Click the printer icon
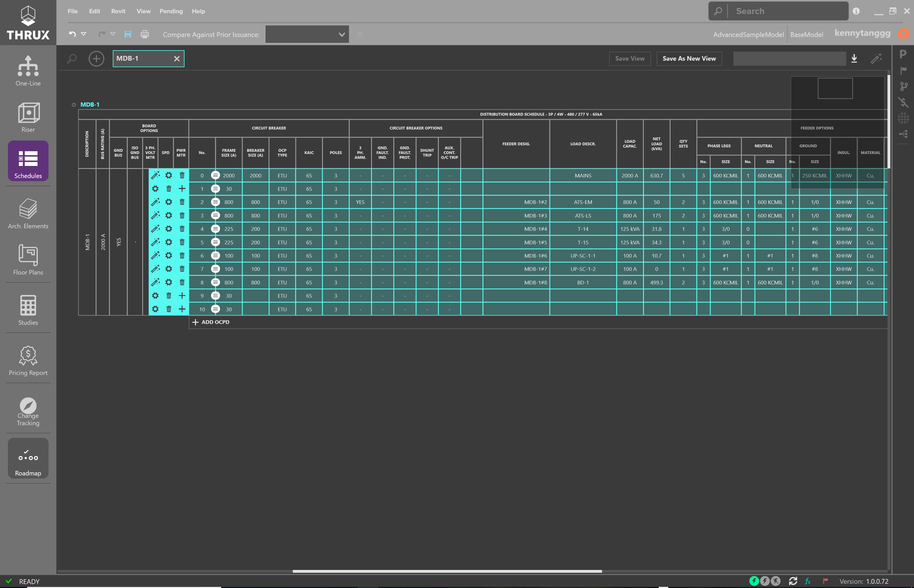Image resolution: width=914 pixels, height=588 pixels. (145, 34)
